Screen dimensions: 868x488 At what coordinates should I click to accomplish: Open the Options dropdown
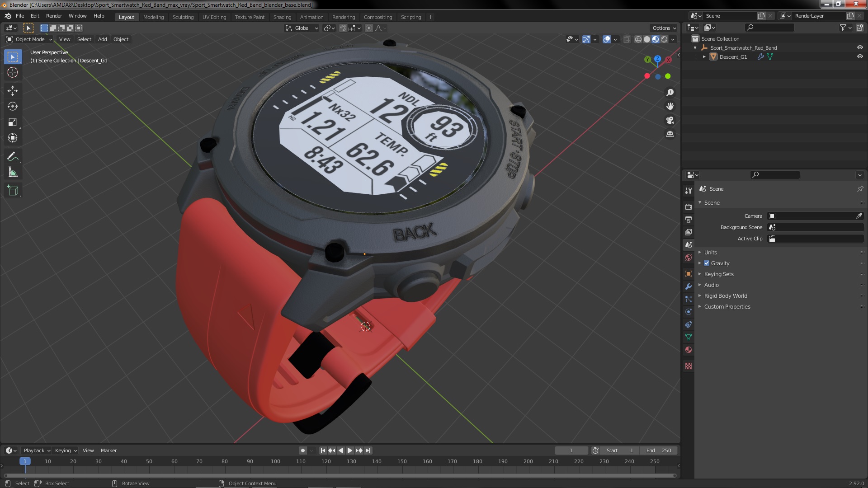coord(664,28)
